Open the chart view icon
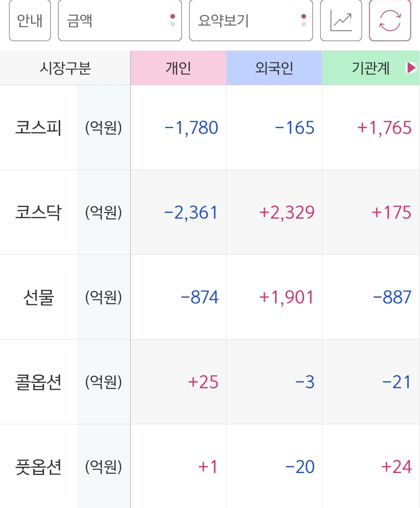 pyautogui.click(x=341, y=21)
